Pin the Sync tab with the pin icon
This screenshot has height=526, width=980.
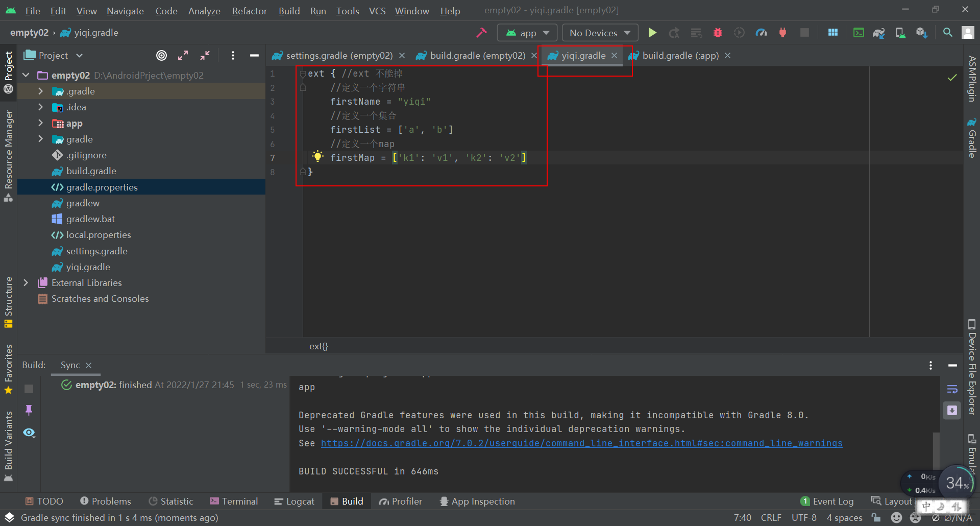(29, 410)
